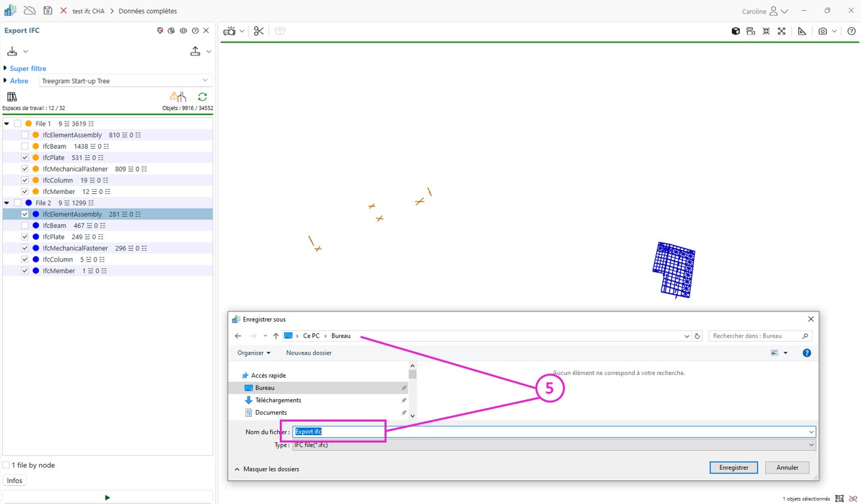Click the Annuler button

787,468
